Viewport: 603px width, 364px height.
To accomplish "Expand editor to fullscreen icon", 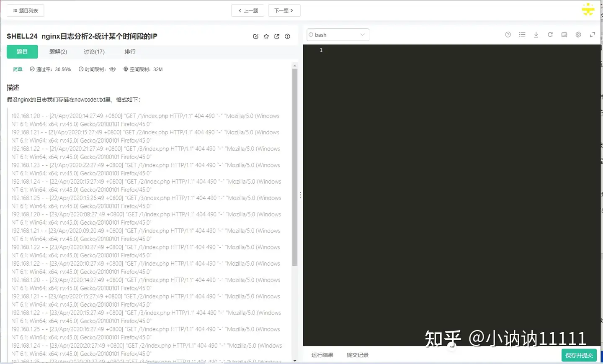I will point(592,35).
